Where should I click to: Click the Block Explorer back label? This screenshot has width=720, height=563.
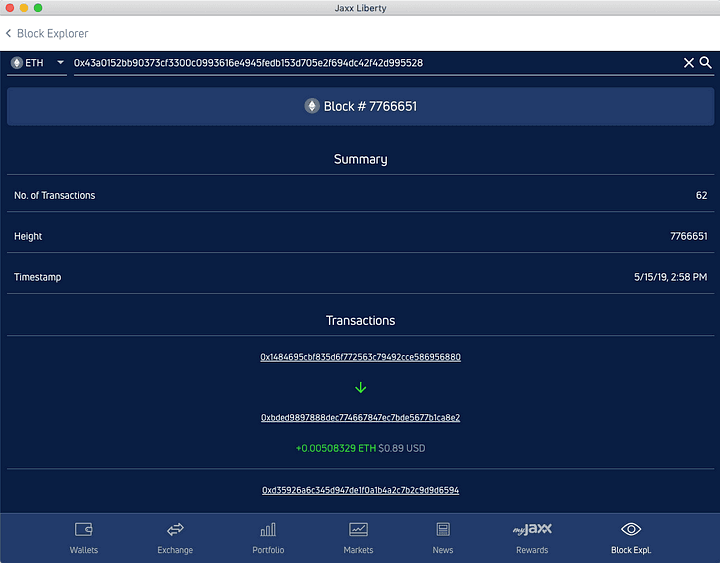coord(52,34)
